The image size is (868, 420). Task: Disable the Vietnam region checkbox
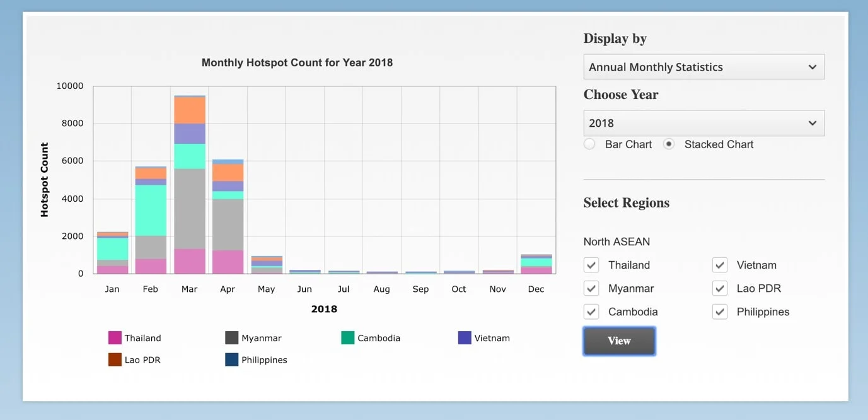pyautogui.click(x=720, y=265)
